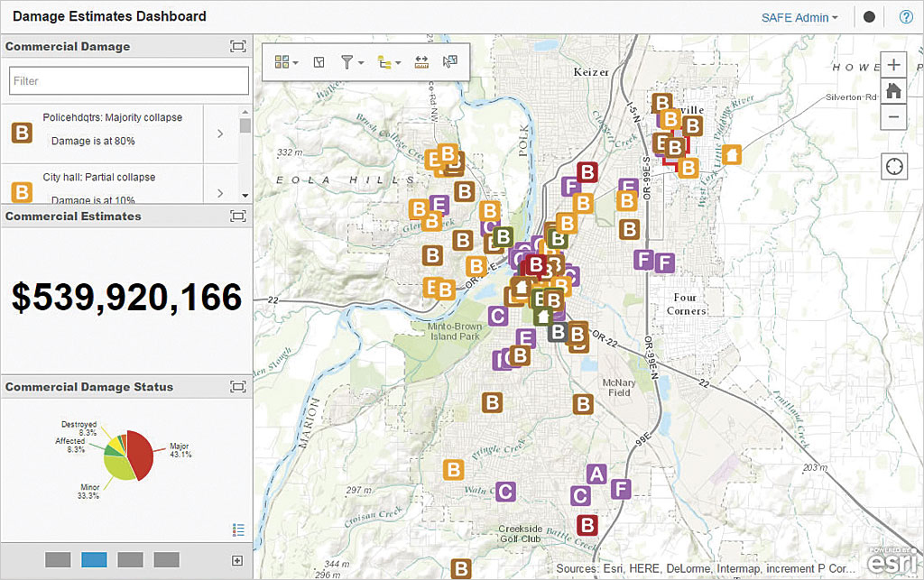Click the locate my position button
The image size is (924, 580).
coord(893,167)
